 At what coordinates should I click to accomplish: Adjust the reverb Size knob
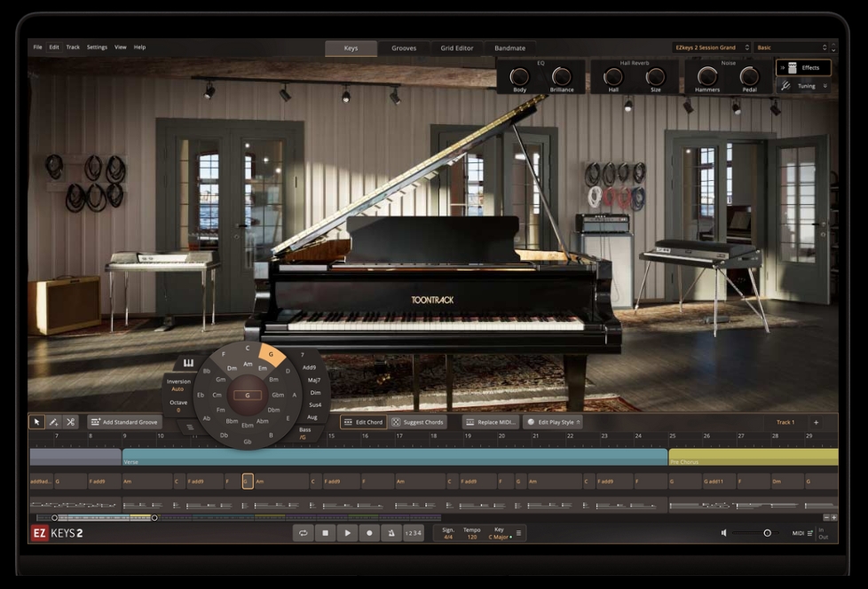click(655, 76)
